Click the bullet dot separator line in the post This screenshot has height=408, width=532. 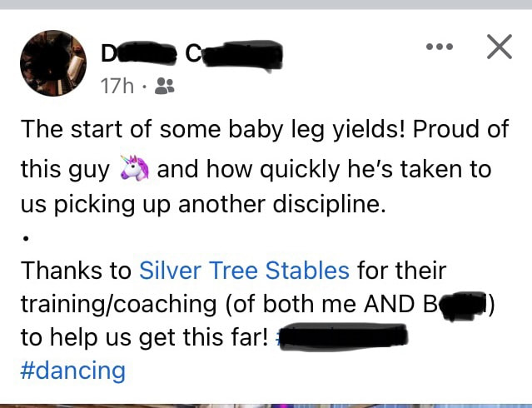click(x=26, y=239)
